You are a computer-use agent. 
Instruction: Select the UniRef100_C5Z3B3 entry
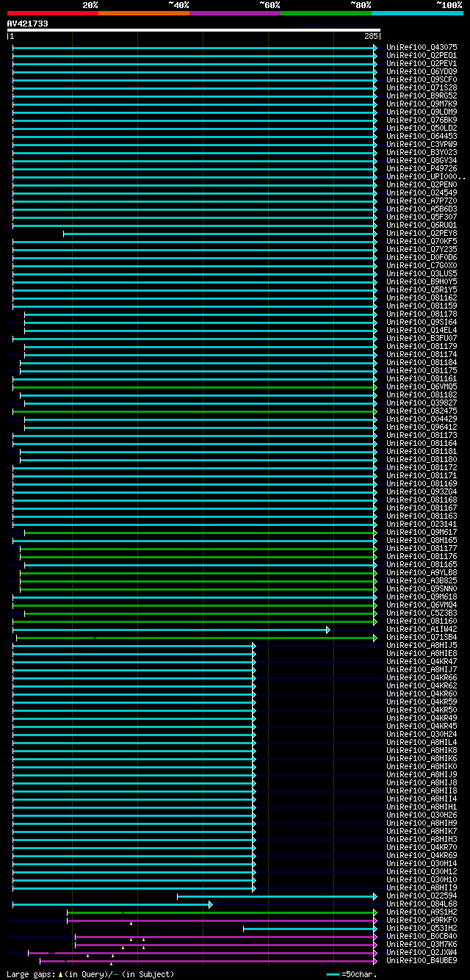click(x=422, y=613)
